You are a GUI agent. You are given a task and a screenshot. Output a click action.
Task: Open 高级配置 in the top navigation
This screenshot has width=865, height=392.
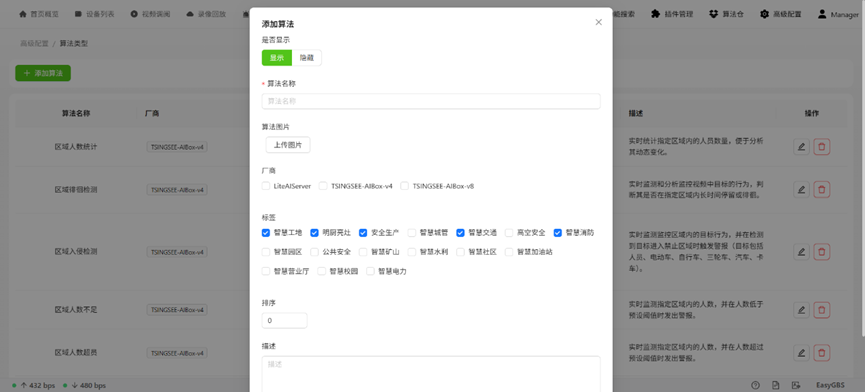[x=781, y=14]
